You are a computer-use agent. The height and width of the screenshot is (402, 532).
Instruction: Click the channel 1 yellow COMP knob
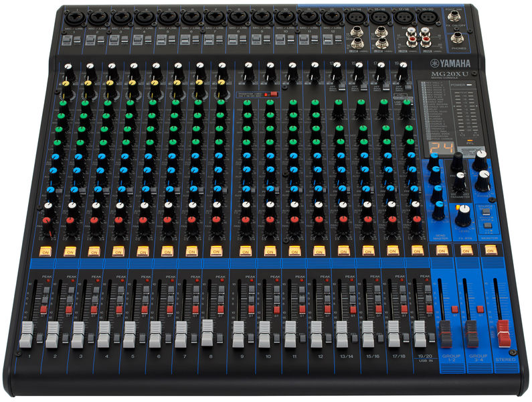[67, 84]
